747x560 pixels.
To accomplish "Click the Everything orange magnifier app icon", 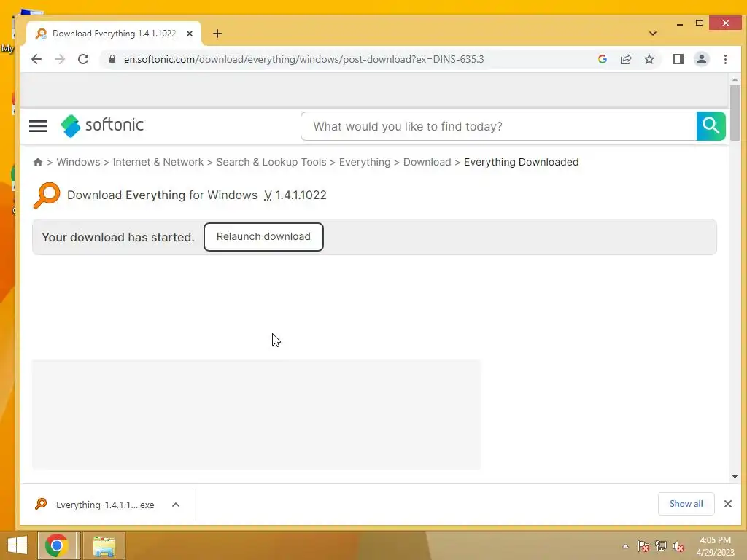I will click(47, 195).
